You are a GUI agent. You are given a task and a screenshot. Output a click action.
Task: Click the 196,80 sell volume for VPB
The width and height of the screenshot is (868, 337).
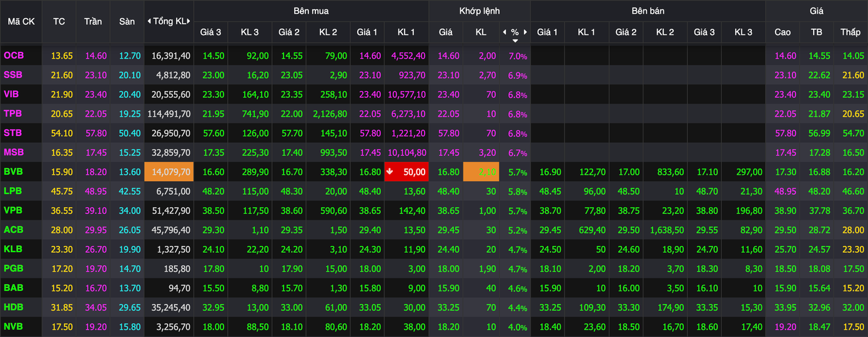pos(749,210)
